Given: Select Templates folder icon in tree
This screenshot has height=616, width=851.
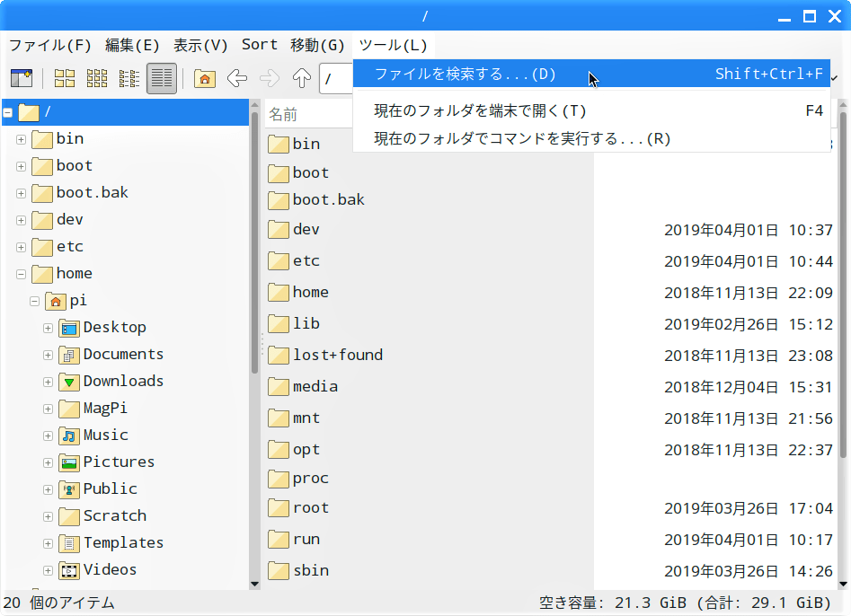Looking at the screenshot, I should pyautogui.click(x=69, y=543).
